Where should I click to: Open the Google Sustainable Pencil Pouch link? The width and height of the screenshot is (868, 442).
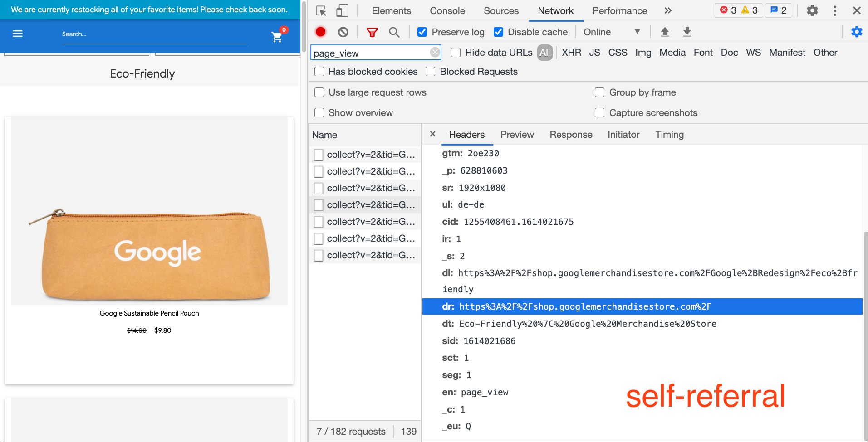[149, 313]
